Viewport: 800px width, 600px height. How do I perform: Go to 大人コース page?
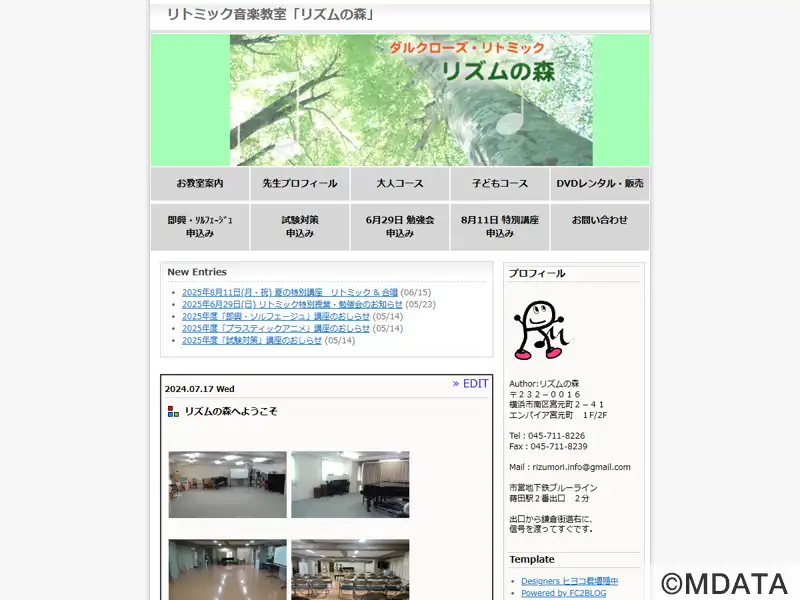pos(400,184)
